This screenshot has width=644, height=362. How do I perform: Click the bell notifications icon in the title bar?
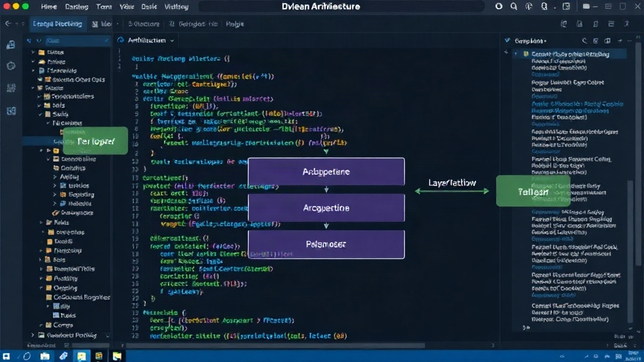click(x=544, y=6)
